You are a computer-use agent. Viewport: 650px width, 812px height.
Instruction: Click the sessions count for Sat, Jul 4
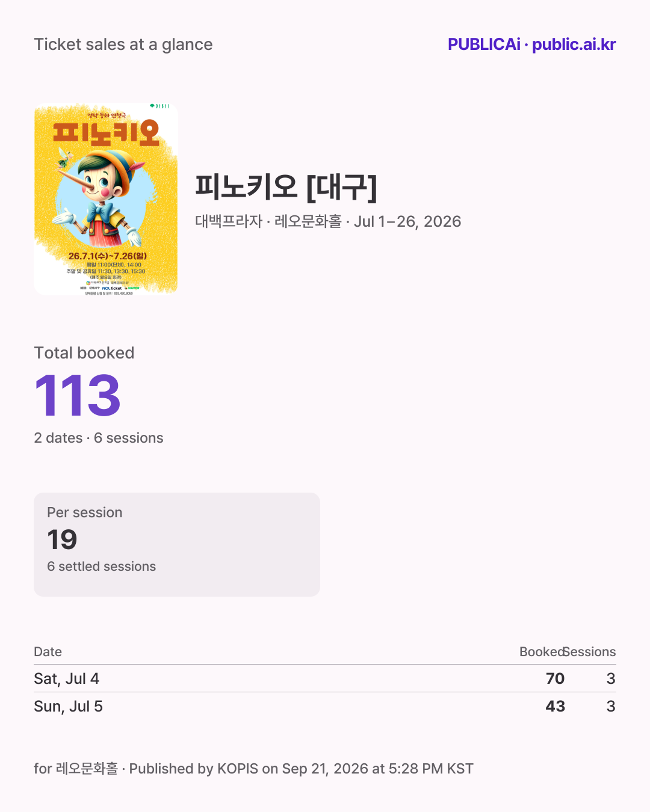(x=611, y=678)
